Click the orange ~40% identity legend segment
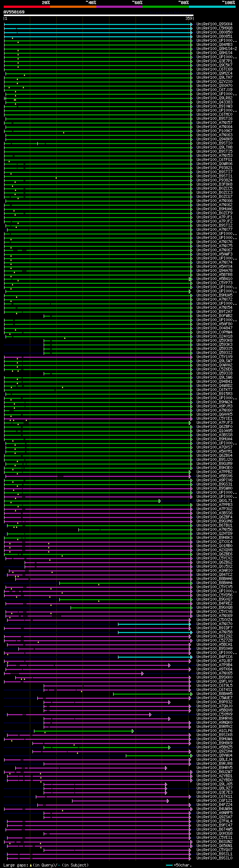 pyautogui.click(x=73, y=7)
